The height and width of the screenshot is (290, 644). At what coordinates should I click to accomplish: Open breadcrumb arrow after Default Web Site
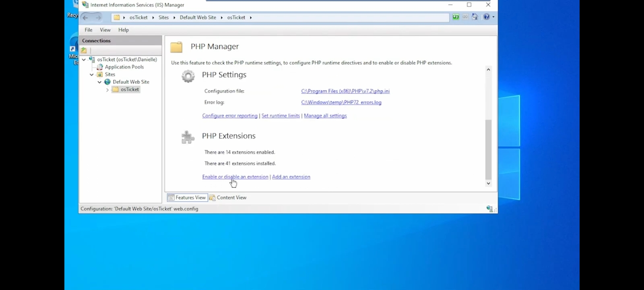[x=222, y=18]
